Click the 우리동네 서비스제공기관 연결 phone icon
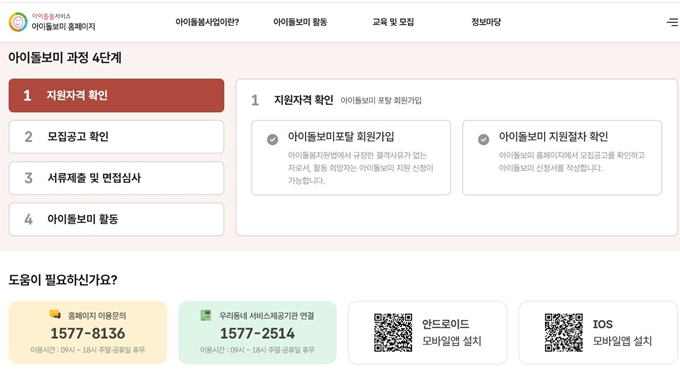 [206, 315]
